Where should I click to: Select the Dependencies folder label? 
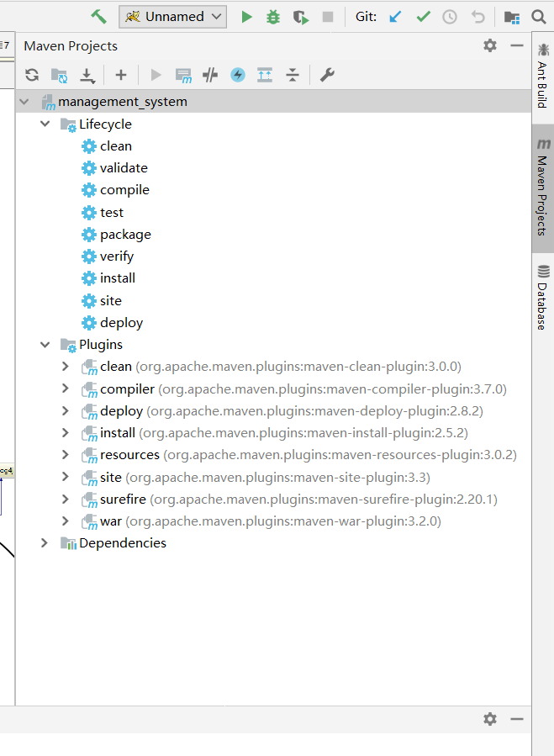pyautogui.click(x=123, y=543)
